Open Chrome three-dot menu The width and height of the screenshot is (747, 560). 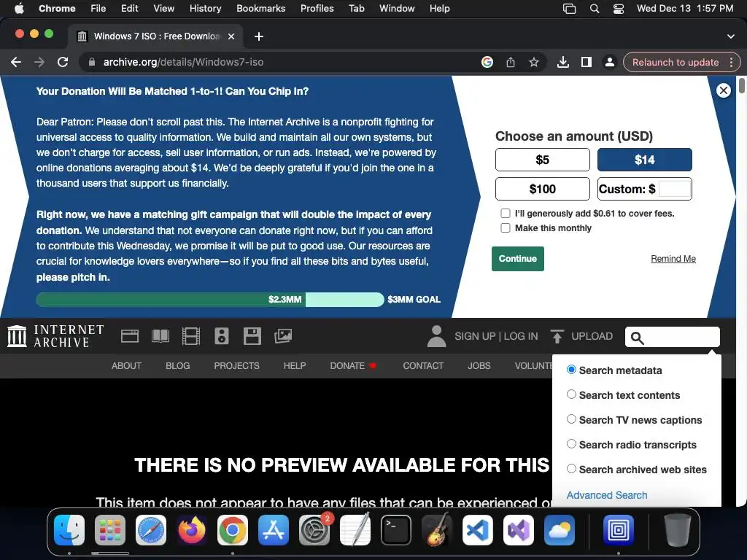tap(731, 63)
